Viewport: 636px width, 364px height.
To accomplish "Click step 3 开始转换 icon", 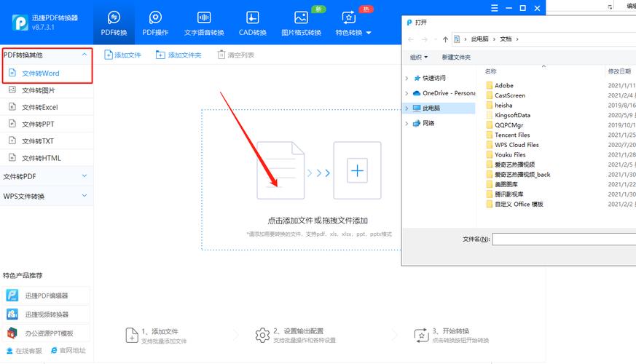I will (421, 335).
